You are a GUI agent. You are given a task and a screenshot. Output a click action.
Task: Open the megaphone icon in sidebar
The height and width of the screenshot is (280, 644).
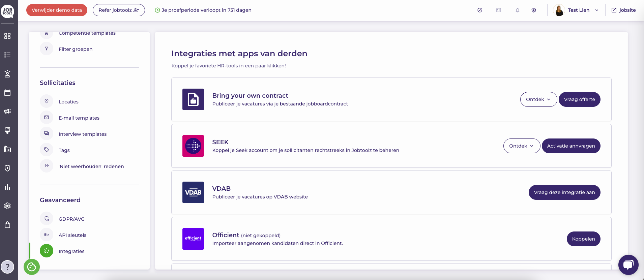click(7, 112)
